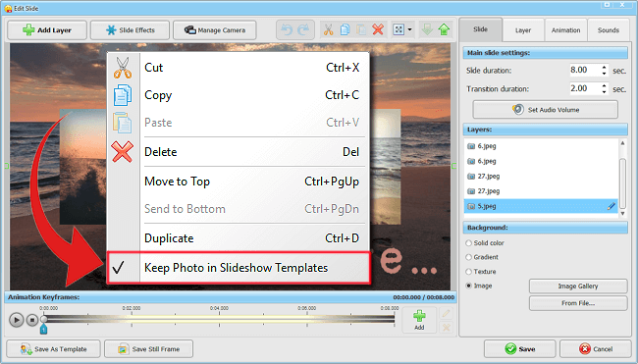Click the paste icon in toolbar
Image resolution: width=638 pixels, height=364 pixels.
click(361, 29)
